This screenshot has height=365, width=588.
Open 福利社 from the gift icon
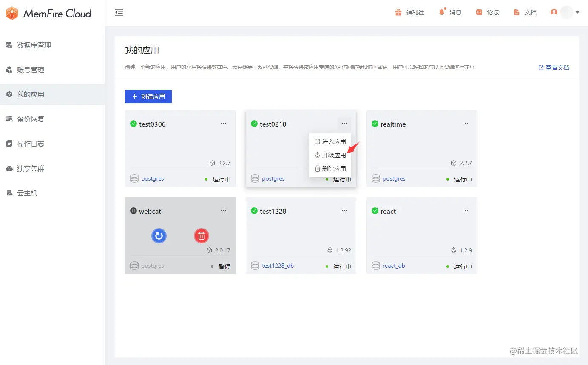(409, 12)
